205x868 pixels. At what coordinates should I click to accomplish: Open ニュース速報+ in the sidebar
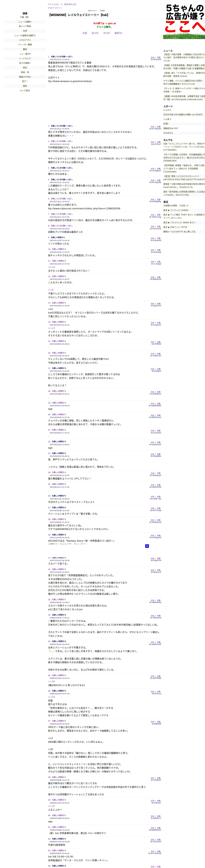point(25,22)
